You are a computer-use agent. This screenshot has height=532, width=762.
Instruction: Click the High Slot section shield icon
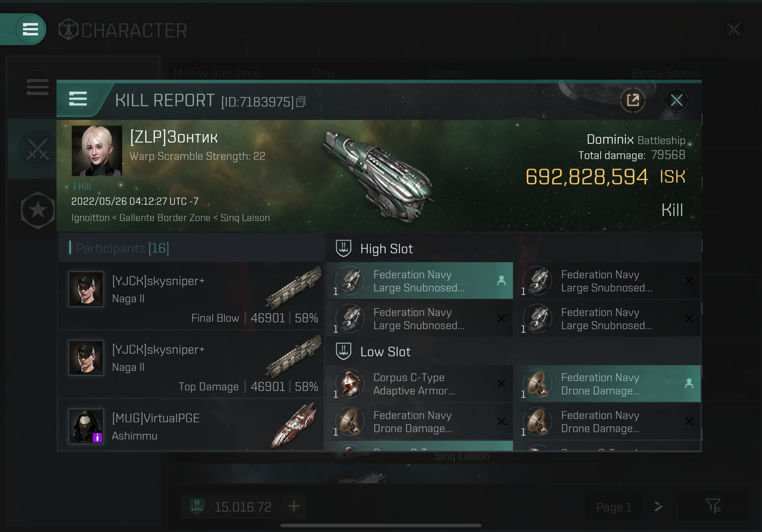343,248
